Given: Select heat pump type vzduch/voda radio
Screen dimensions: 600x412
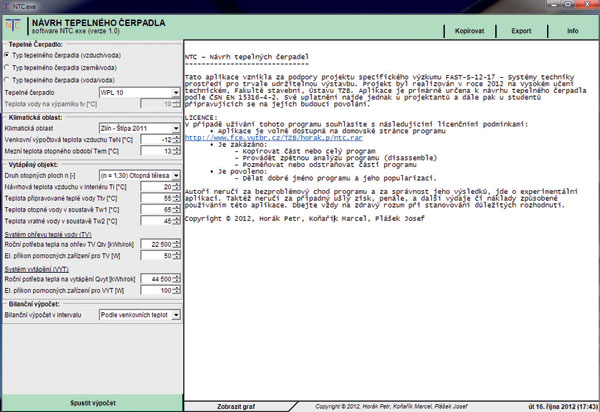Looking at the screenshot, I should (7, 55).
